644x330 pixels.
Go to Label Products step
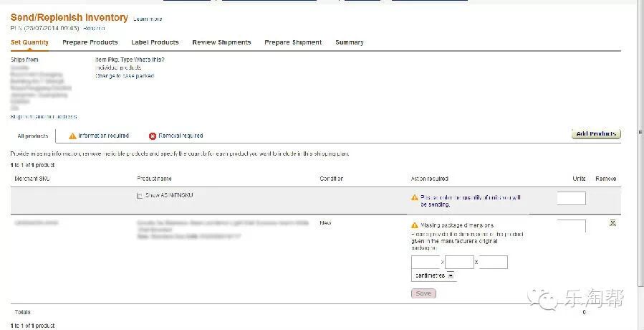[x=155, y=42]
